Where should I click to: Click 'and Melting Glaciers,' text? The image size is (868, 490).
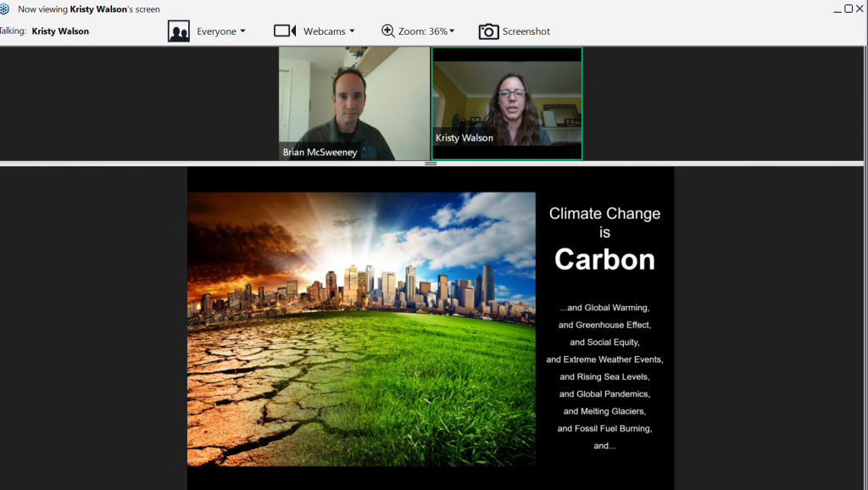[x=604, y=411]
